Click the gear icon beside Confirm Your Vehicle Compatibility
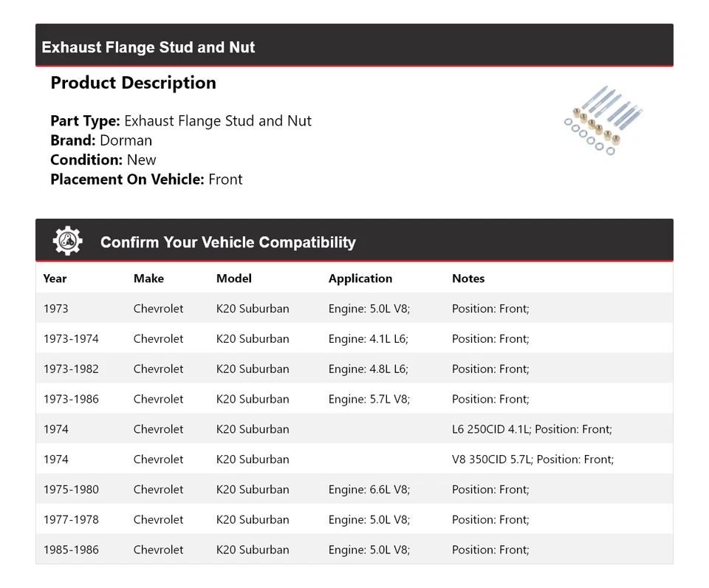Viewport: 709px width, 588px height. point(67,242)
